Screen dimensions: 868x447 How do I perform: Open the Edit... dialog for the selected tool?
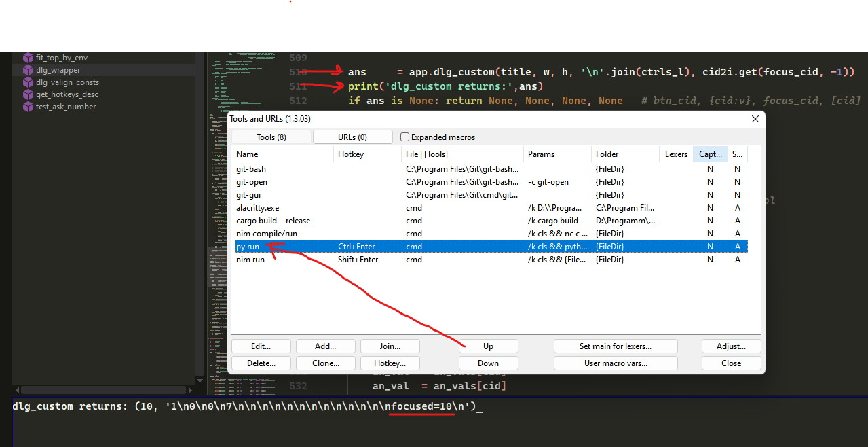tap(261, 346)
